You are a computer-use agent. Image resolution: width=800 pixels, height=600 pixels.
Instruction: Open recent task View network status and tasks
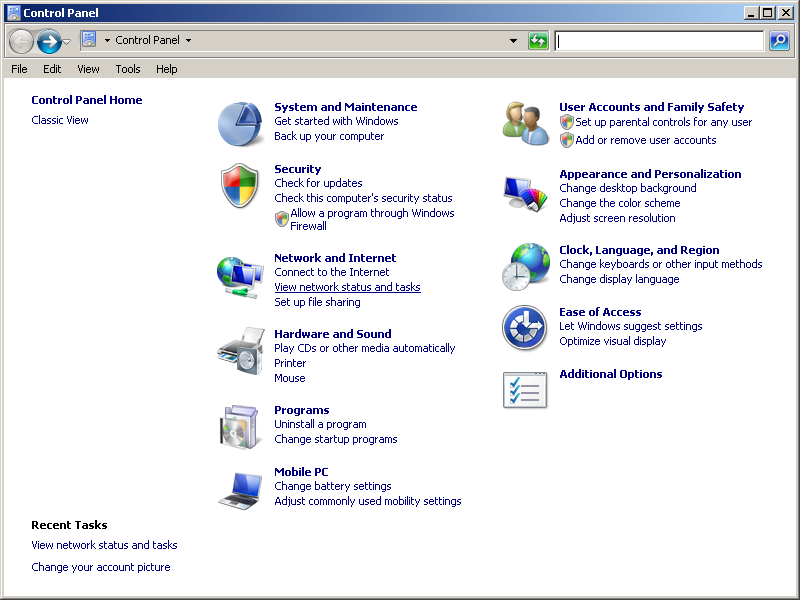[x=104, y=545]
